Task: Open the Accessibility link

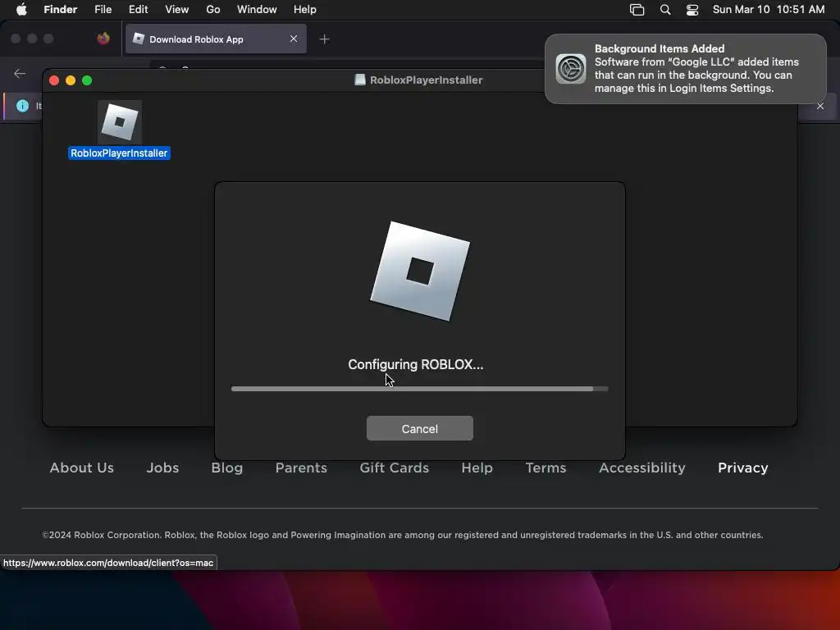Action: click(641, 468)
